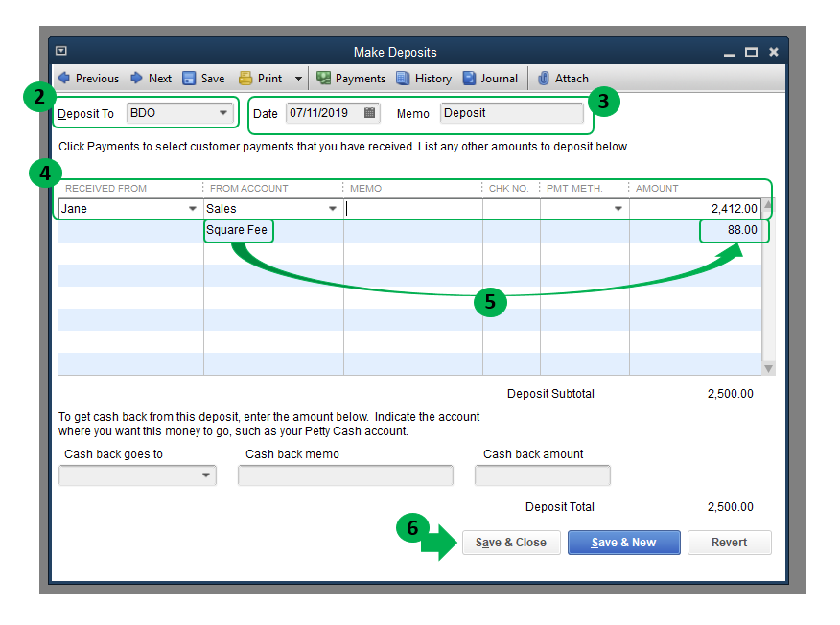840x625 pixels.
Task: Maximize the Make Deposits window
Action: (751, 52)
